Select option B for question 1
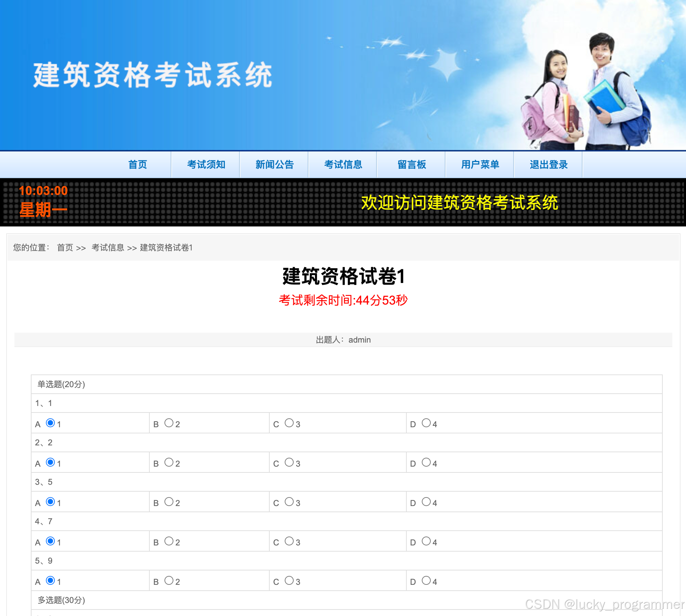The image size is (686, 616). pos(169,423)
